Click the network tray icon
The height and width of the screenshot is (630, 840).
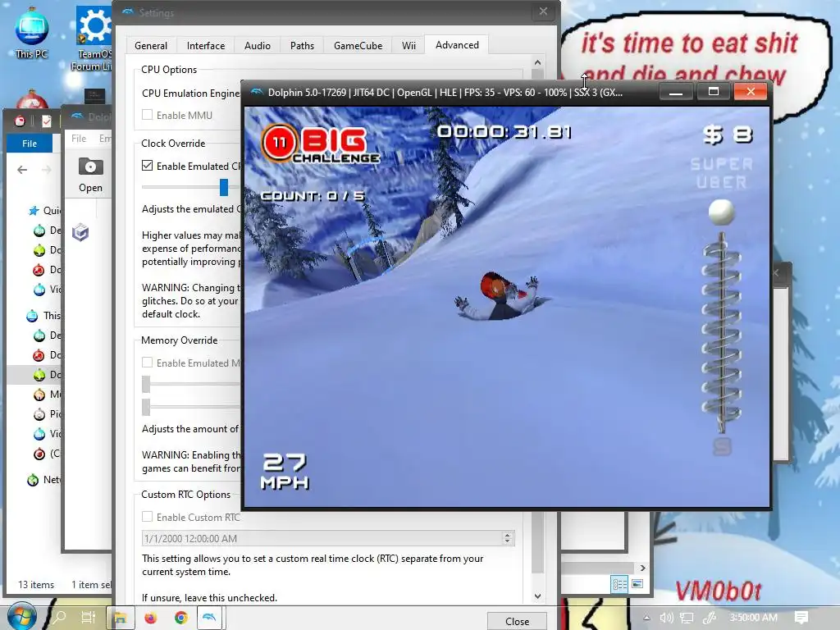(x=687, y=618)
